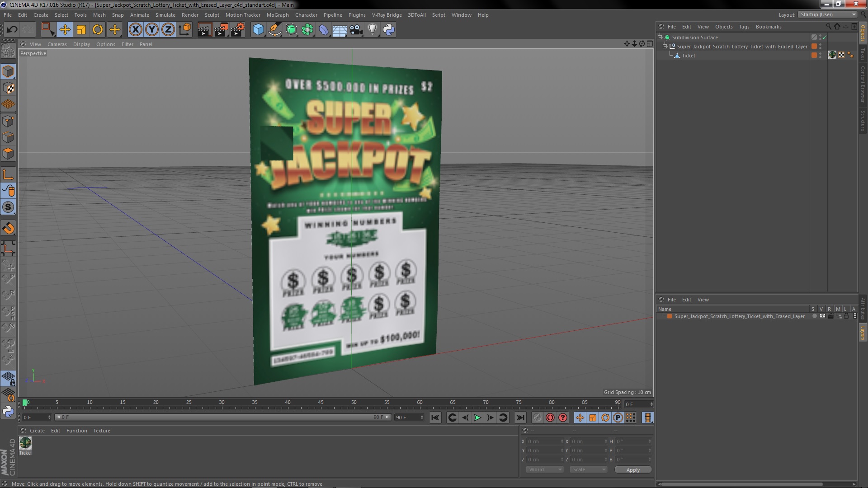The height and width of the screenshot is (488, 868).
Task: Click the Undo arrow icon
Action: 12,30
